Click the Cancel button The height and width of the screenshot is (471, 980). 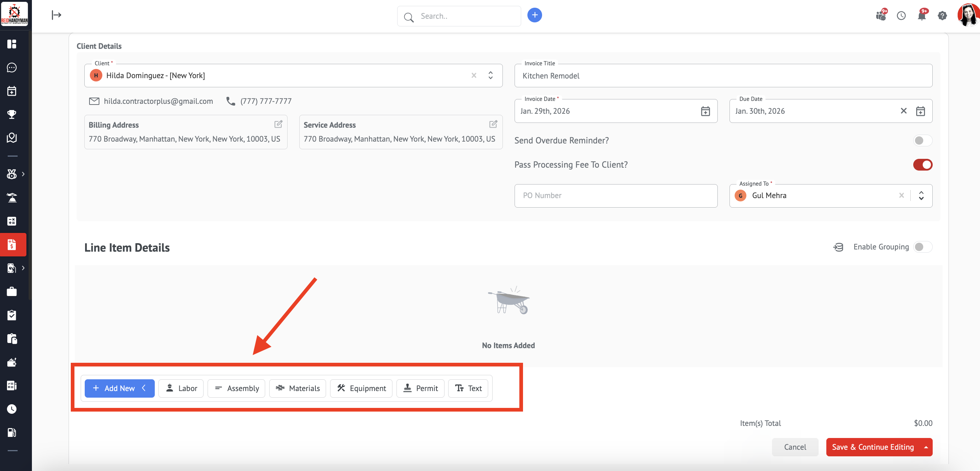[x=795, y=447]
